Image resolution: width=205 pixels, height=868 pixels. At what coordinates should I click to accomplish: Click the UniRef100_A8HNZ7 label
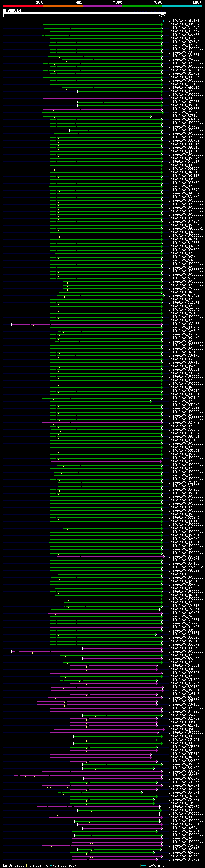pyautogui.click(x=184, y=775)
